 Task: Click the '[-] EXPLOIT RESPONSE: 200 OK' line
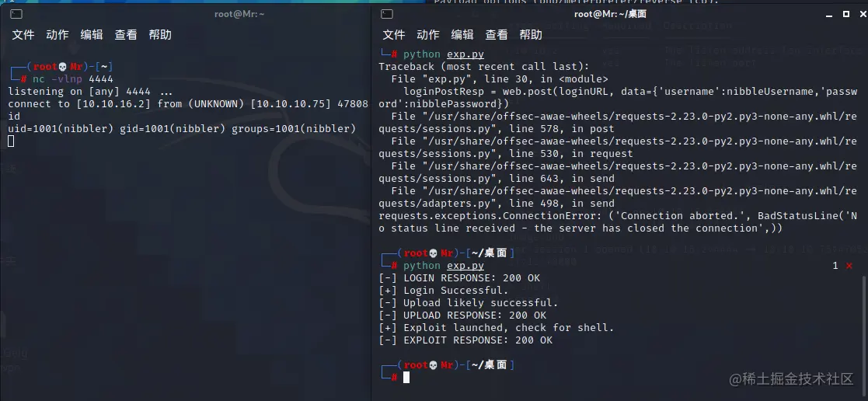point(465,340)
